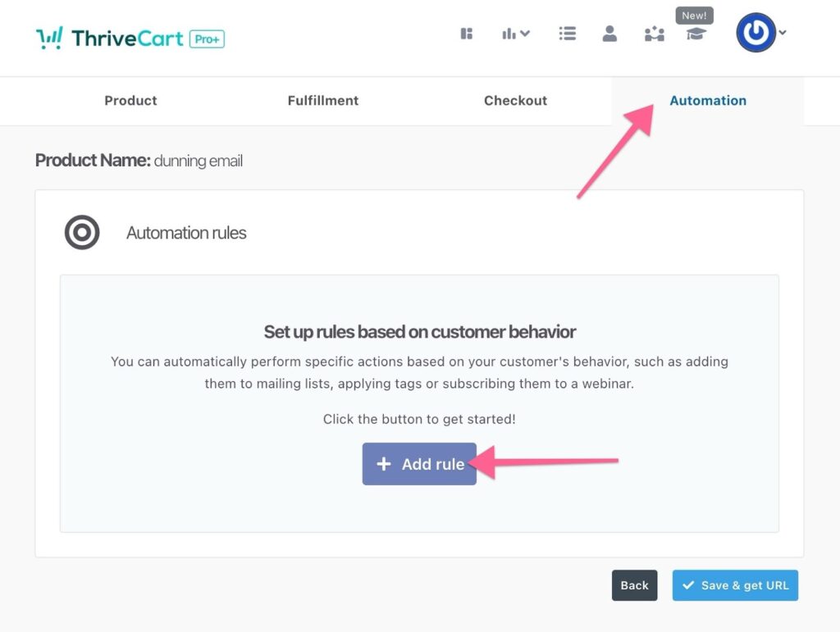Open the list view icon
This screenshot has width=840, height=632.
567,34
